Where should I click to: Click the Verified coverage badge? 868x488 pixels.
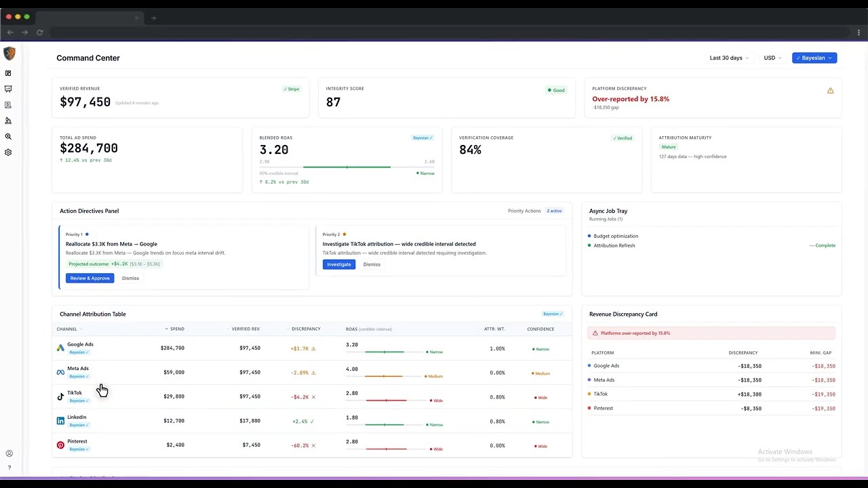coord(623,138)
